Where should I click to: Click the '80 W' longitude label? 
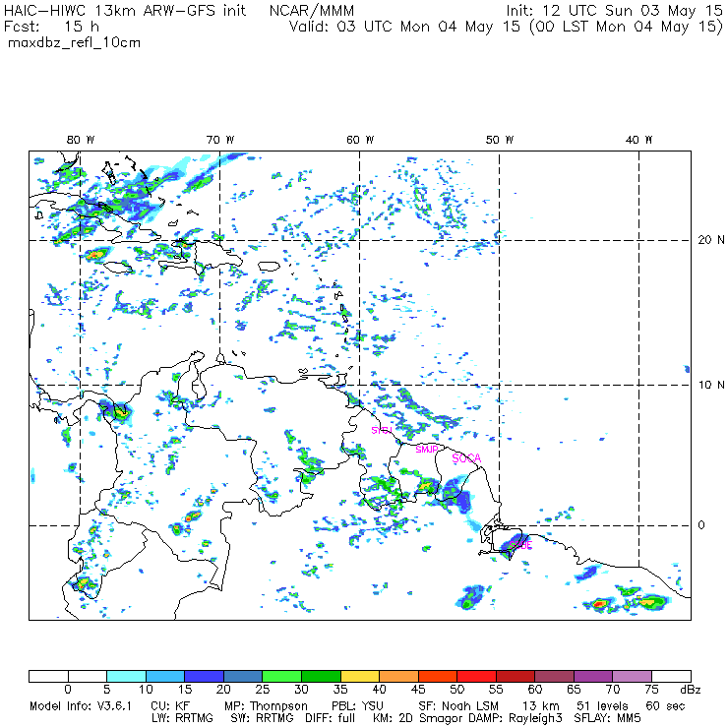[x=81, y=140]
